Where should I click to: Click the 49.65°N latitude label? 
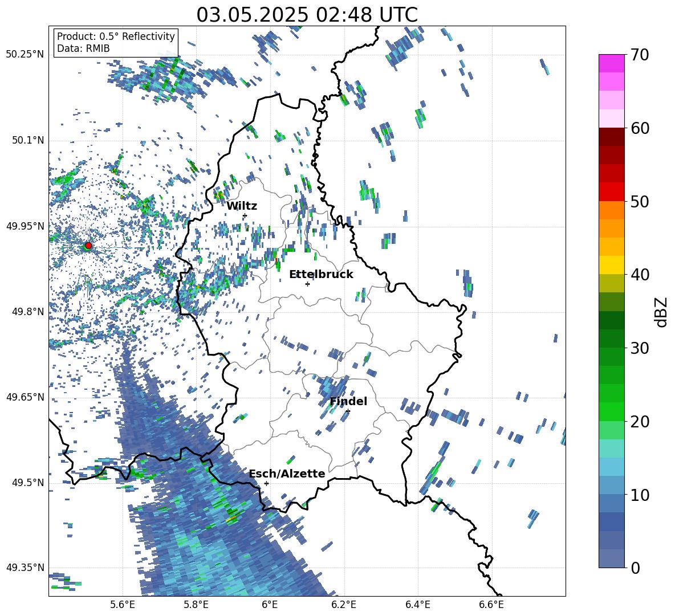(25, 397)
